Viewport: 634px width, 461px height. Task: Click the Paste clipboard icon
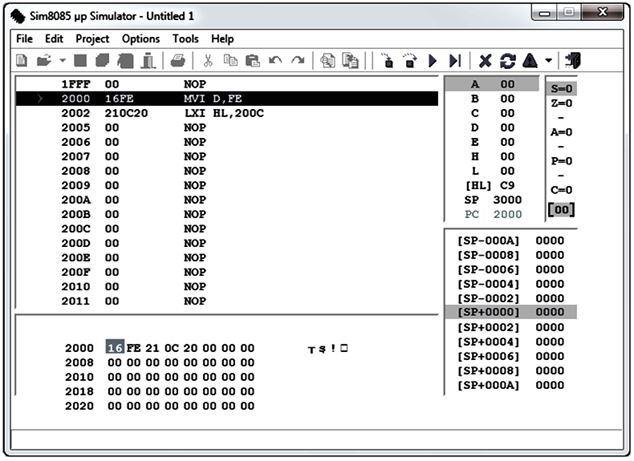(253, 61)
